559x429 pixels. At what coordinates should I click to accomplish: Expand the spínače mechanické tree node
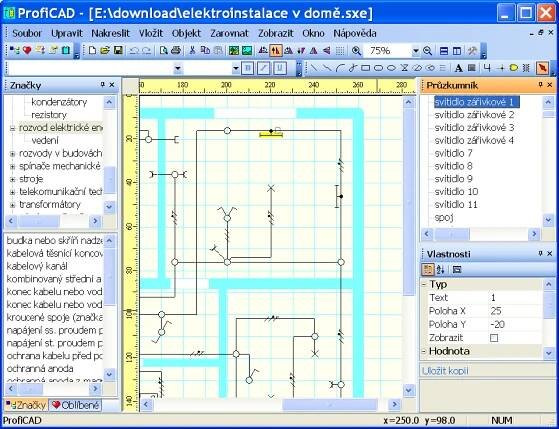click(12, 167)
